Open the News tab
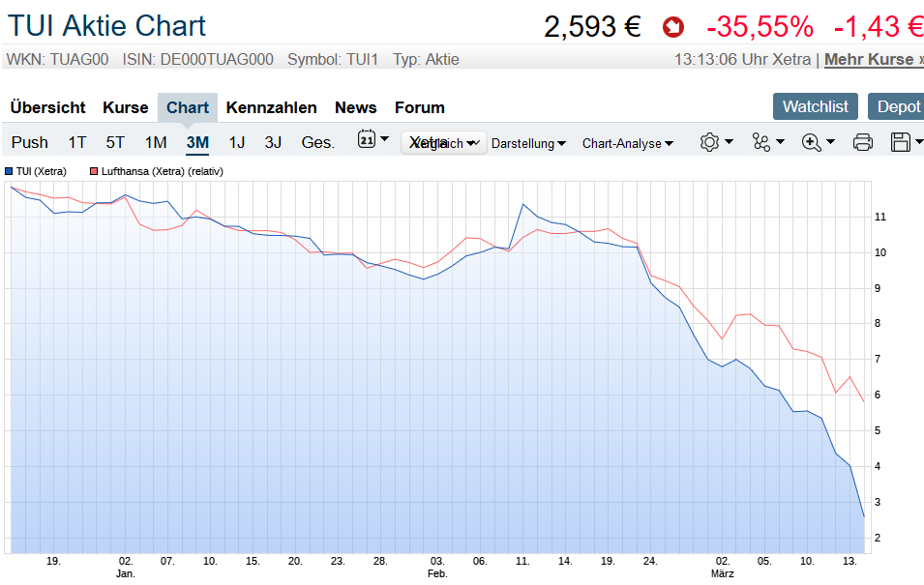Screen dimensions: 924x585 355,107
